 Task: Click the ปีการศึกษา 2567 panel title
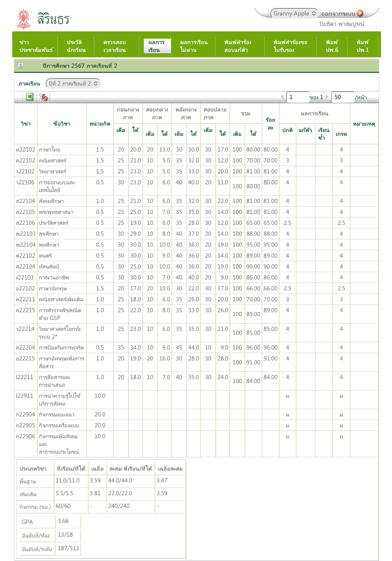pyautogui.click(x=80, y=66)
